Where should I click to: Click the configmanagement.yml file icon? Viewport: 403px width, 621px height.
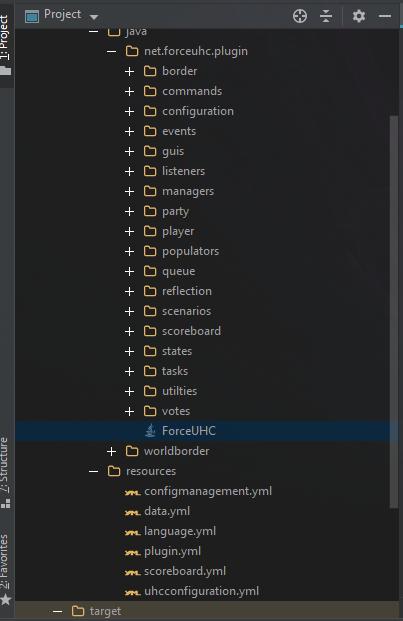coord(132,493)
